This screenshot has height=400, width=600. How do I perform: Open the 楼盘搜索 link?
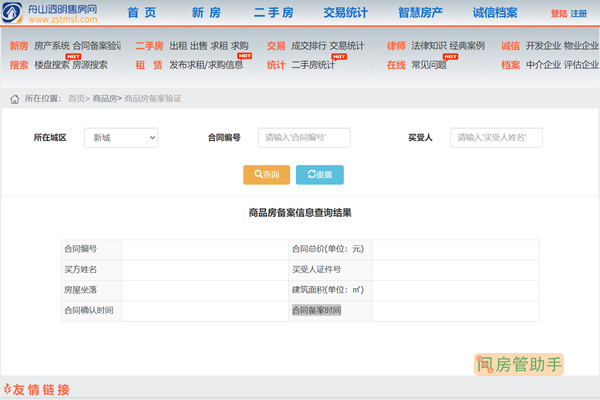(52, 65)
